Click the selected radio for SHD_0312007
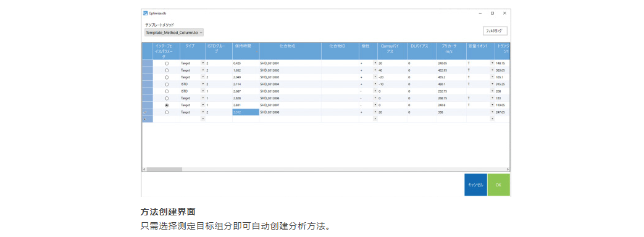The image size is (644, 237). (x=166, y=105)
